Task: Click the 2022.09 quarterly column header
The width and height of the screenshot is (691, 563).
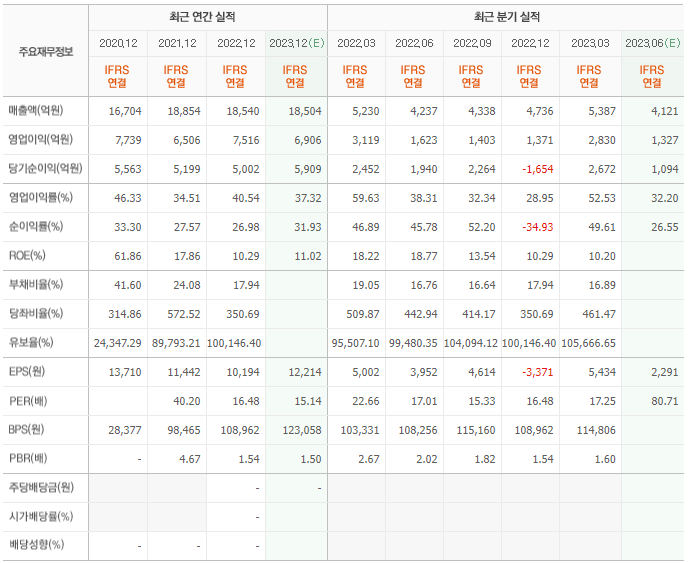Action: pyautogui.click(x=472, y=43)
